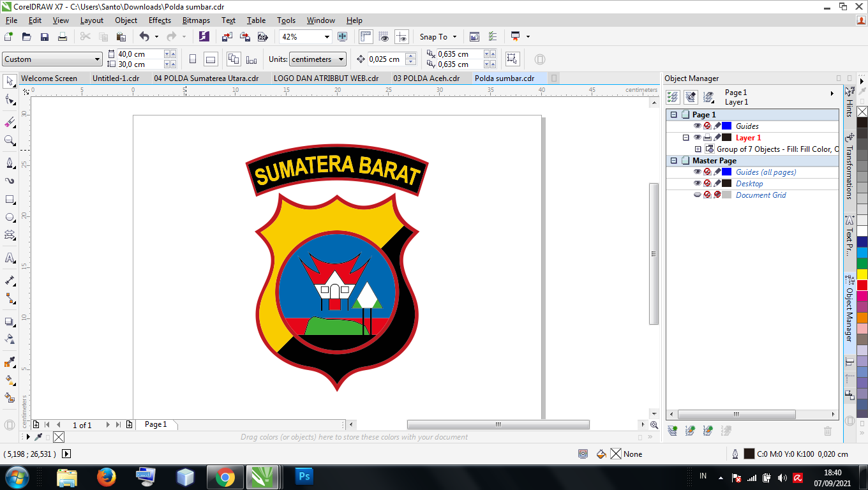Select the Crop tool in toolbox
The height and width of the screenshot is (490, 868).
click(10, 122)
